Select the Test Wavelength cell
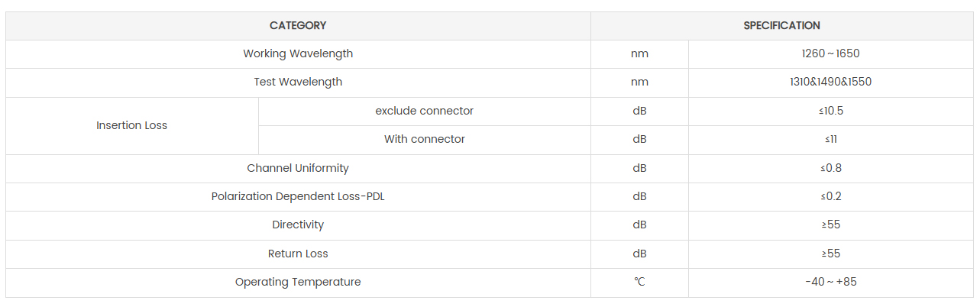Screen dimensions: 980x307 (x=298, y=82)
